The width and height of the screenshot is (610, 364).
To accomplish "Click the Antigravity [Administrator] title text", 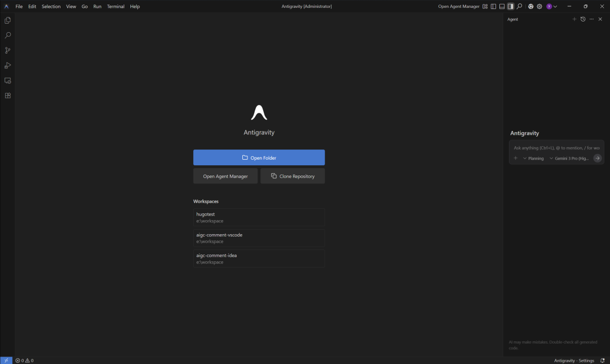I will pos(307,6).
